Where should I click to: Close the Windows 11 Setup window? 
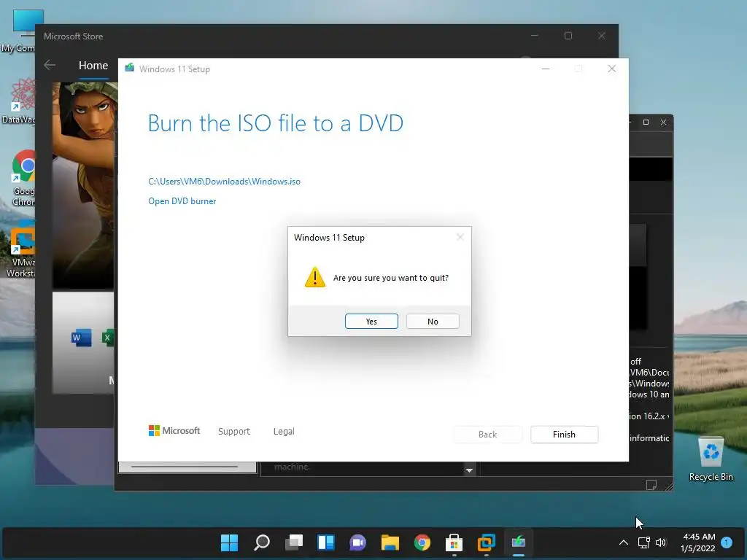[x=612, y=69]
